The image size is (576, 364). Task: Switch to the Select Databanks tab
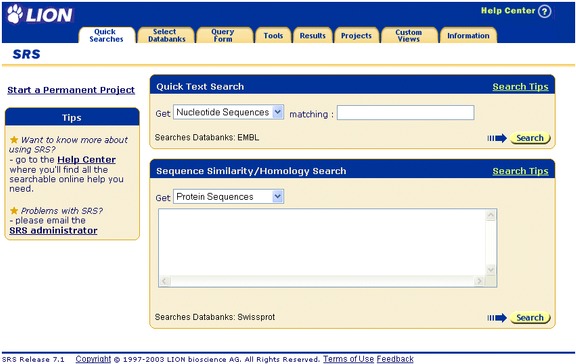pos(166,35)
